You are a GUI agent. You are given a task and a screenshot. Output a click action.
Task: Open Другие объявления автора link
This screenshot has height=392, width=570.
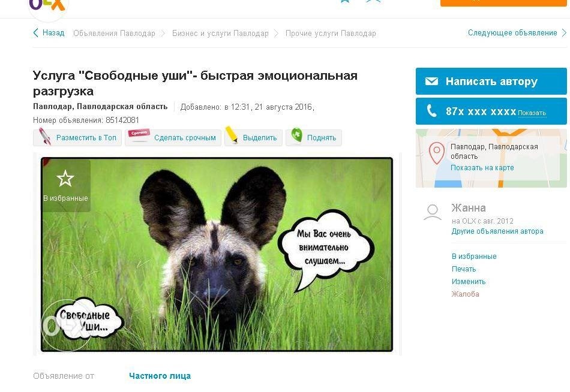(497, 231)
